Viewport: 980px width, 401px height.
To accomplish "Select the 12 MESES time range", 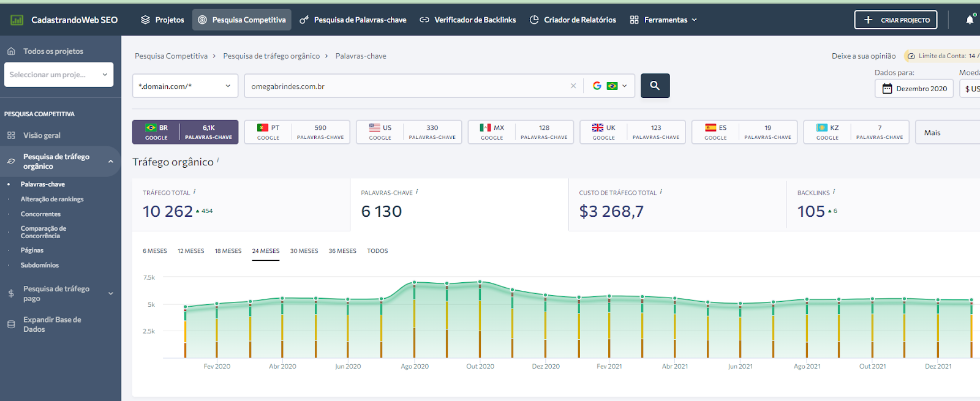I will click(x=190, y=251).
